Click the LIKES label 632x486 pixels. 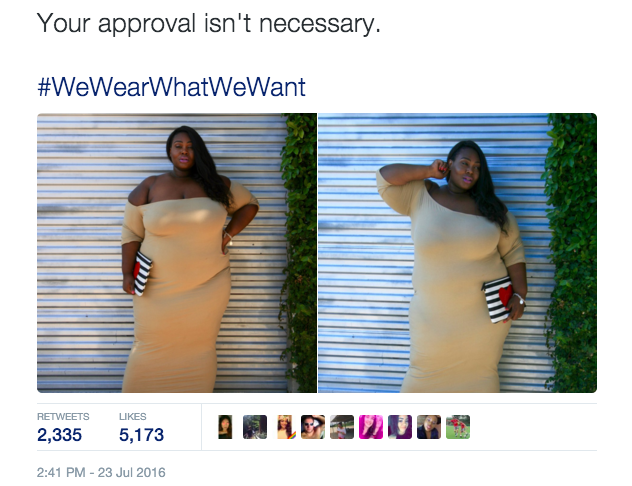click(133, 416)
